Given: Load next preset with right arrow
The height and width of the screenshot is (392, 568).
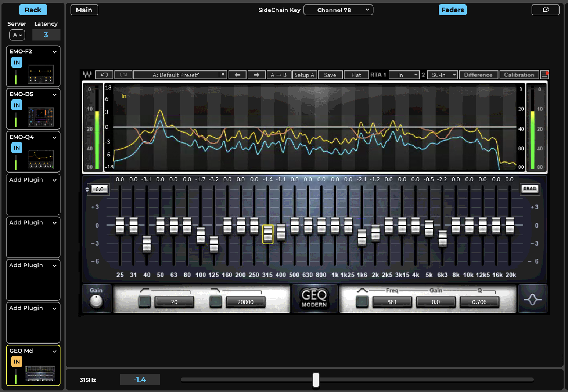Looking at the screenshot, I should pyautogui.click(x=256, y=75).
